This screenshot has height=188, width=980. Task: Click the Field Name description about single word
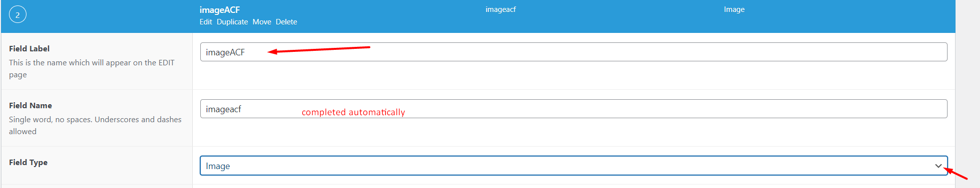(x=95, y=126)
